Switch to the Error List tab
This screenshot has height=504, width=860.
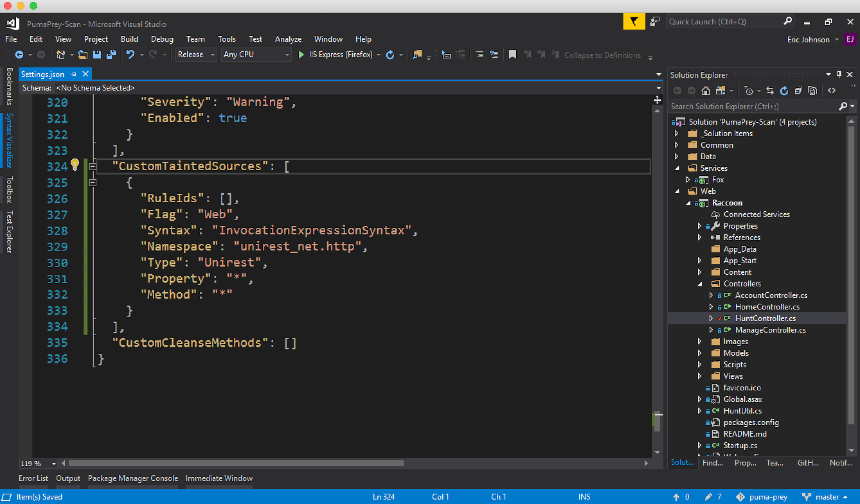click(x=33, y=478)
